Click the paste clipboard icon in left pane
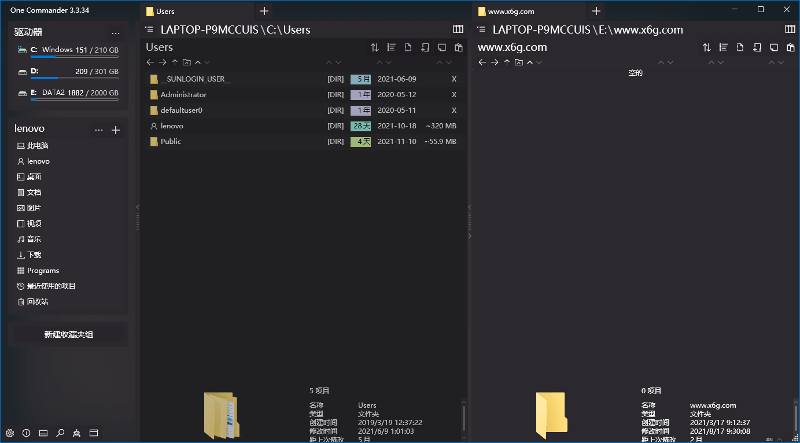The image size is (800, 443). pyautogui.click(x=458, y=47)
